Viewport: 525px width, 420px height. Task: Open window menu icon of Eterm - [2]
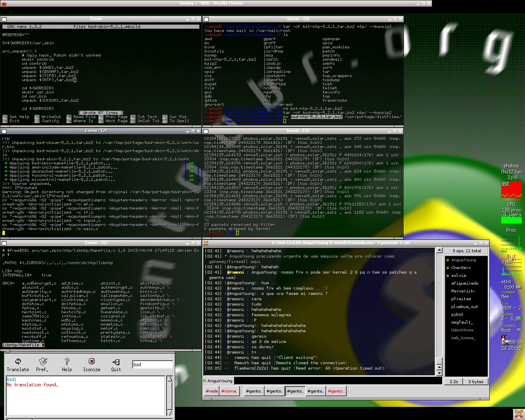[x=4, y=131]
